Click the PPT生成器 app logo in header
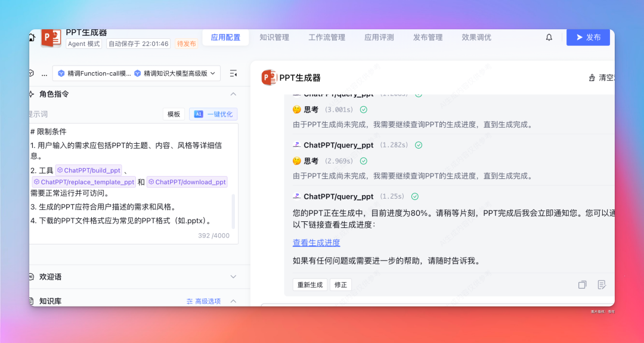Screen dimensions: 644x343 coord(51,38)
